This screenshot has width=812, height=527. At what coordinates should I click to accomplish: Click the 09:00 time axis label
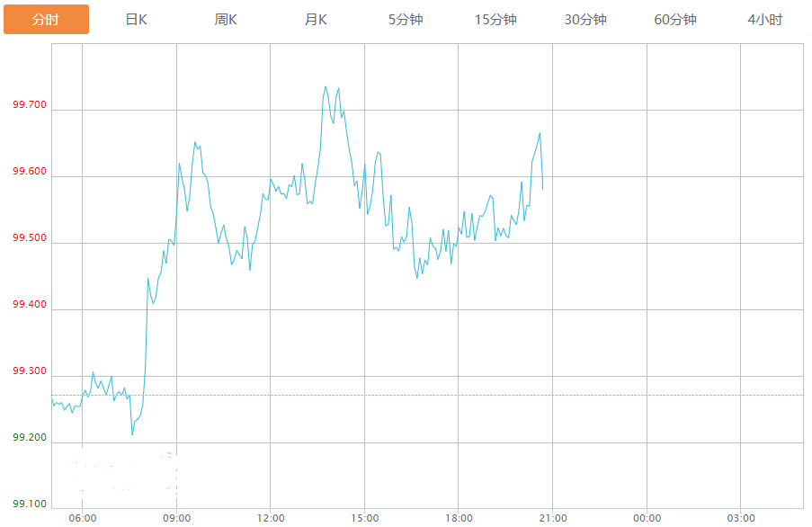coord(176,518)
